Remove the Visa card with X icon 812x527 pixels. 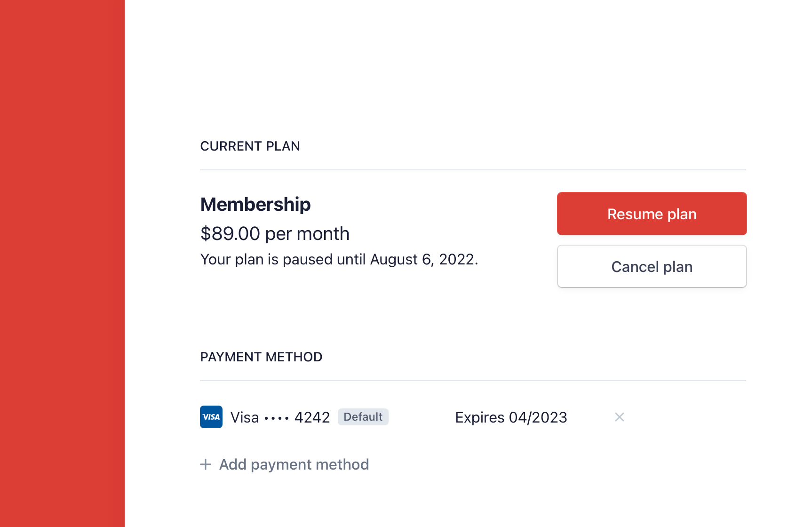point(620,417)
